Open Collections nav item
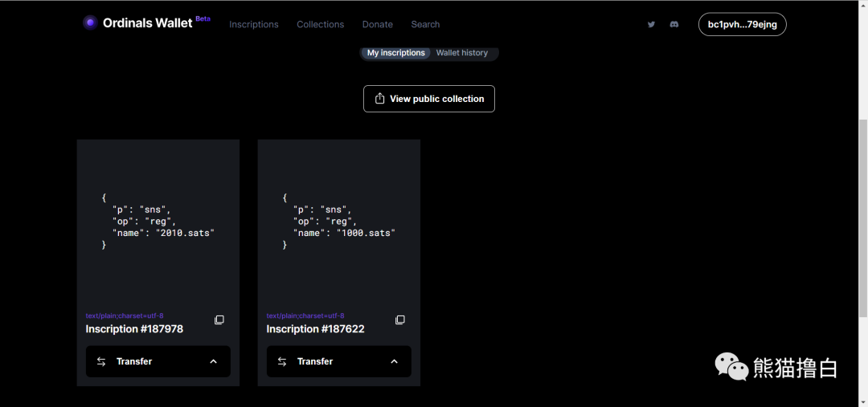 click(320, 24)
